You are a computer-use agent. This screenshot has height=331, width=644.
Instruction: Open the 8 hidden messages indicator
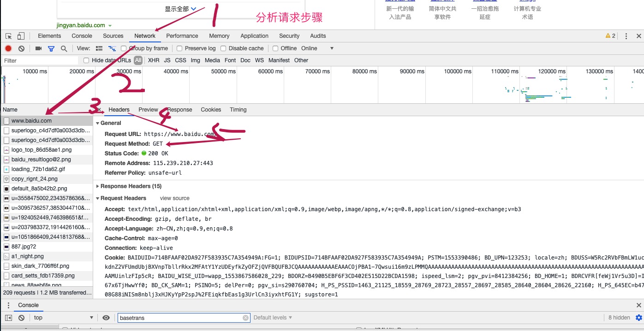(x=619, y=318)
